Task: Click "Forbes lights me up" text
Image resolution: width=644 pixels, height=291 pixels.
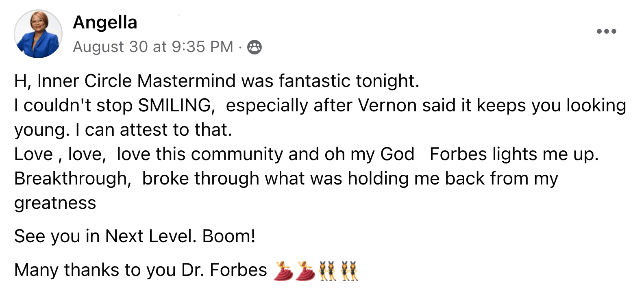Action: 514,154
